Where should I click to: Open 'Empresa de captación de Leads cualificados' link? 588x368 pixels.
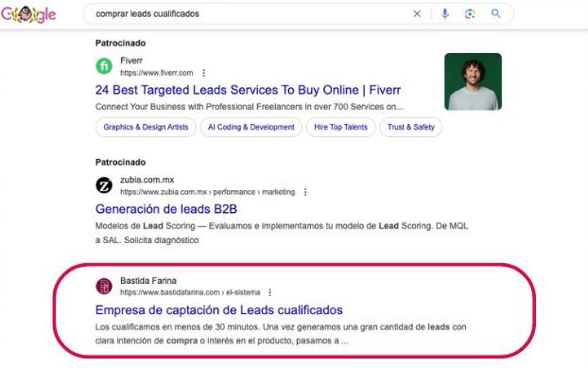(x=219, y=310)
